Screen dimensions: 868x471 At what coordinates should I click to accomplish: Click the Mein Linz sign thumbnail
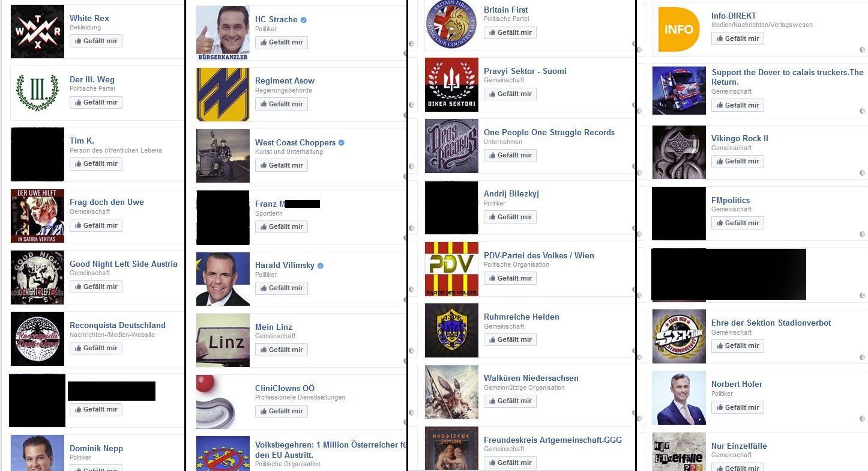click(x=223, y=340)
